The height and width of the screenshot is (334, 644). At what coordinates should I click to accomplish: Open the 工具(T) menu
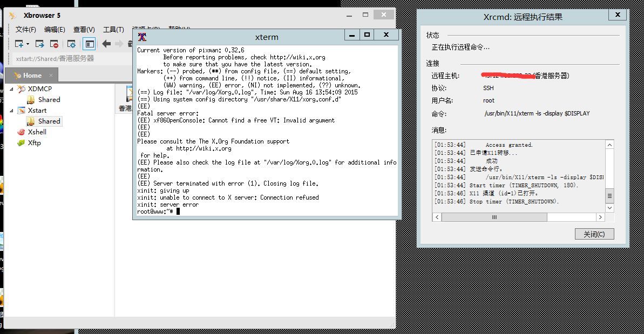[113, 30]
